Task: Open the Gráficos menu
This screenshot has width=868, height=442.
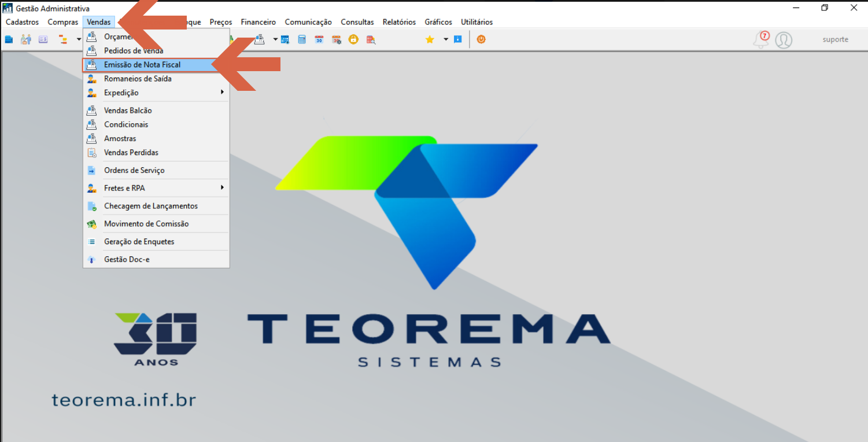Action: [438, 22]
